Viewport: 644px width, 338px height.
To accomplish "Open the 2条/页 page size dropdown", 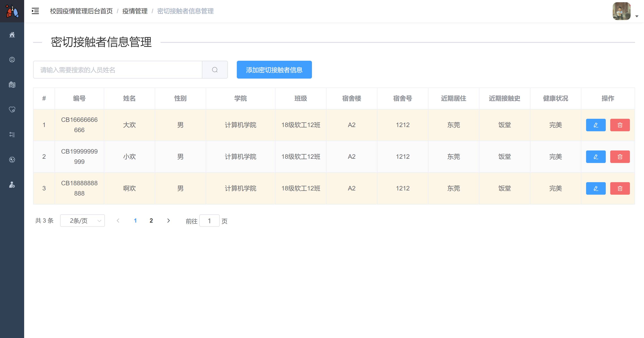I will pyautogui.click(x=82, y=221).
